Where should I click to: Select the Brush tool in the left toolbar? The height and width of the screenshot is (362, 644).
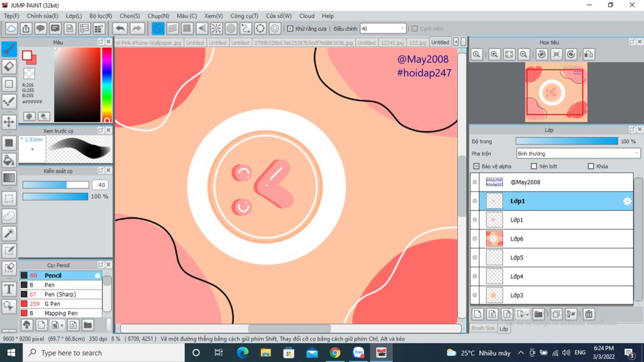click(9, 49)
